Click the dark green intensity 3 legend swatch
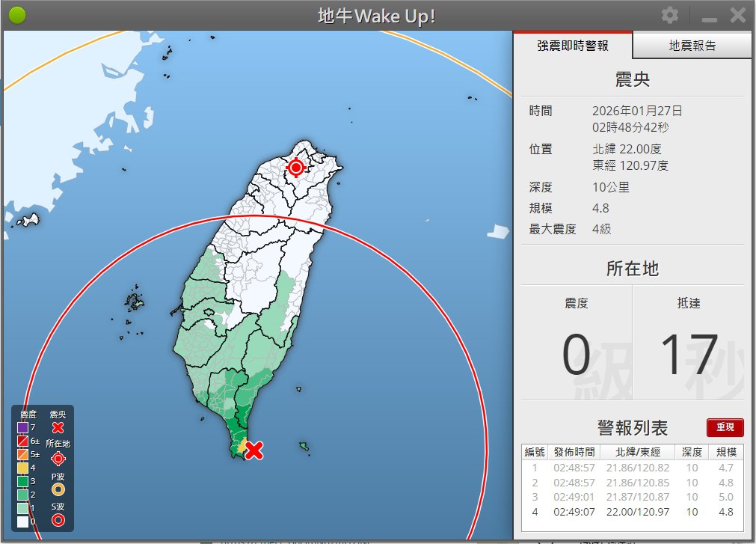The image size is (756, 544). coord(22,481)
